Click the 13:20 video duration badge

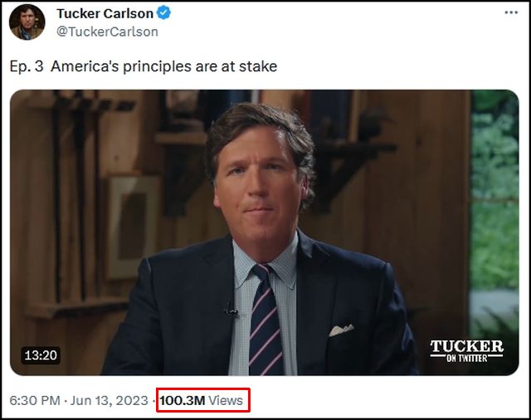(41, 355)
